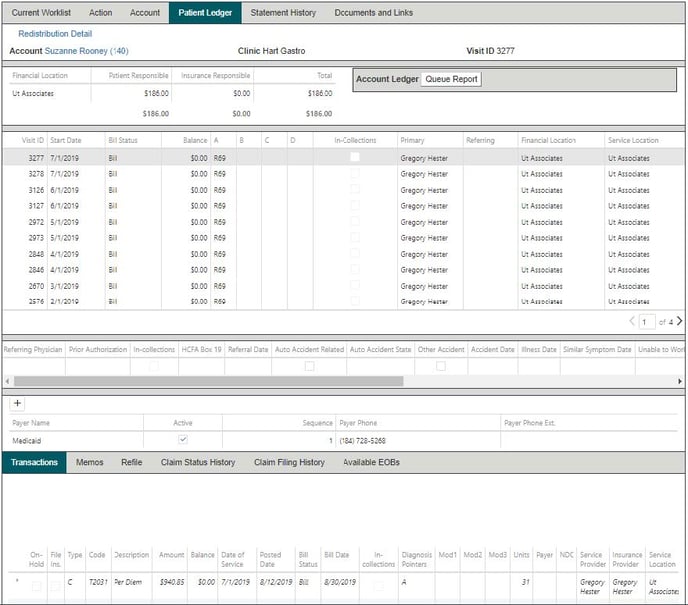Image resolution: width=688 pixels, height=605 pixels.
Task: Go to previous page of visits
Action: click(633, 321)
